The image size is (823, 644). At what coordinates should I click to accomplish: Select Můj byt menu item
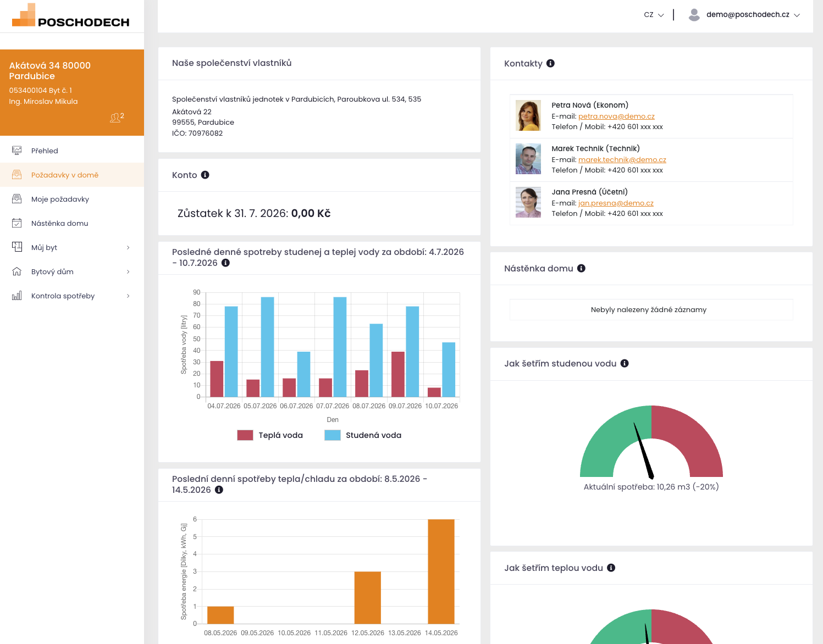tap(72, 247)
